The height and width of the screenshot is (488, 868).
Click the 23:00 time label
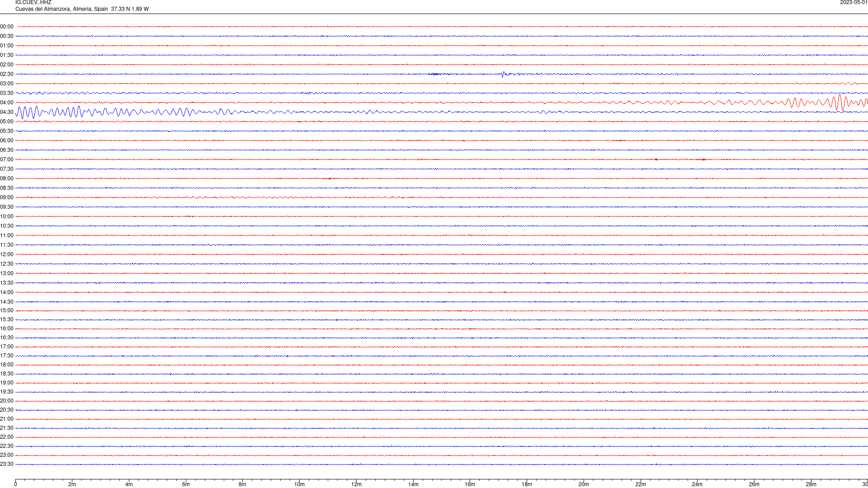[7, 455]
